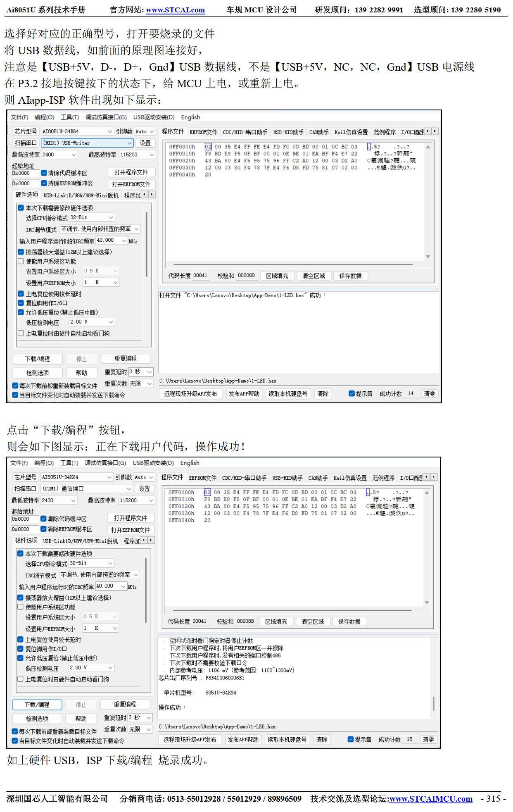Switch to USB-HID助手 tab in second screenshot
Viewport: 513px width, 812px height.
point(287,478)
